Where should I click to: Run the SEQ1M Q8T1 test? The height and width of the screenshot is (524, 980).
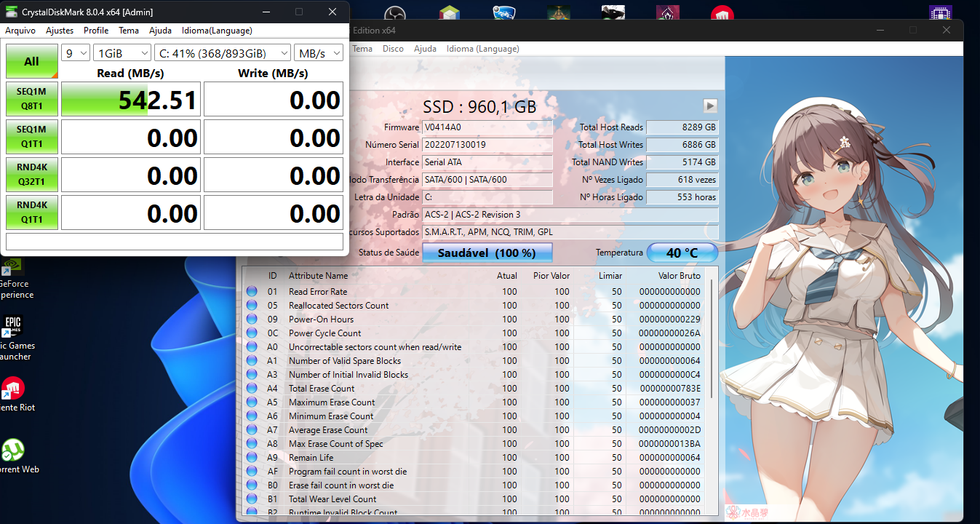(x=32, y=99)
